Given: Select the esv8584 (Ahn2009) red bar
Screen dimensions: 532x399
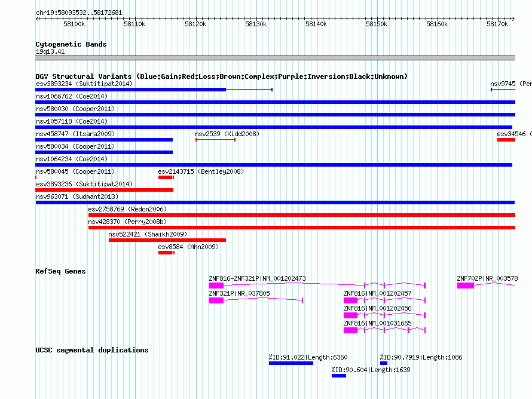Looking at the screenshot, I should point(166,253).
